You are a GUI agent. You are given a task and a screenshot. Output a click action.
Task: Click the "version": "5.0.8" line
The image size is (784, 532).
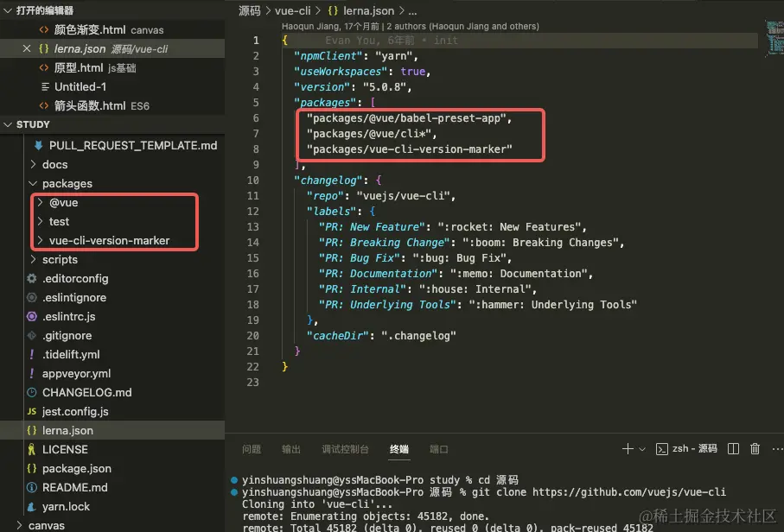tap(353, 87)
